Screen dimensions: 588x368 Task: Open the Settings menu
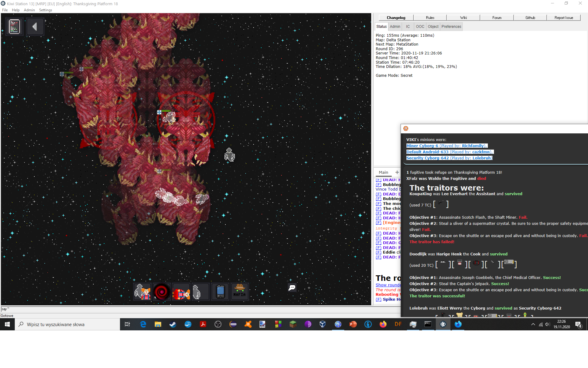45,10
